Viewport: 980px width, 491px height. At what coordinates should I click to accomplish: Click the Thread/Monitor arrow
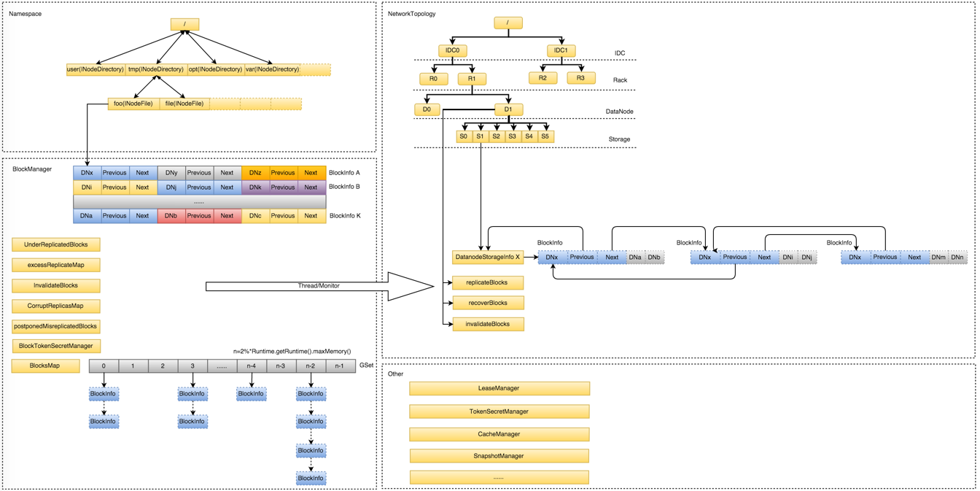[319, 286]
